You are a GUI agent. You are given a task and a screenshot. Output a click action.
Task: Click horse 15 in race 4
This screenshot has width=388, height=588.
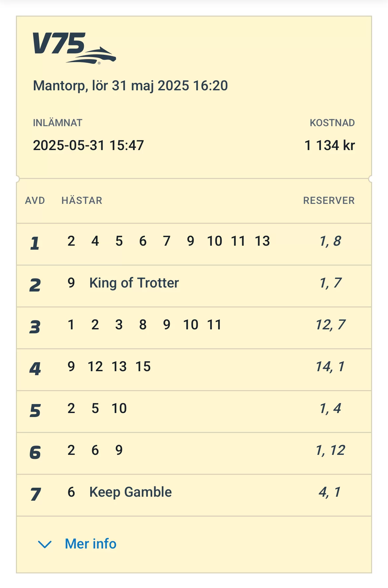143,367
